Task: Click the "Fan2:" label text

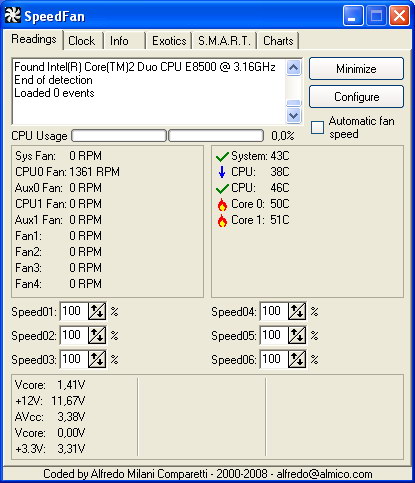Action: point(29,252)
